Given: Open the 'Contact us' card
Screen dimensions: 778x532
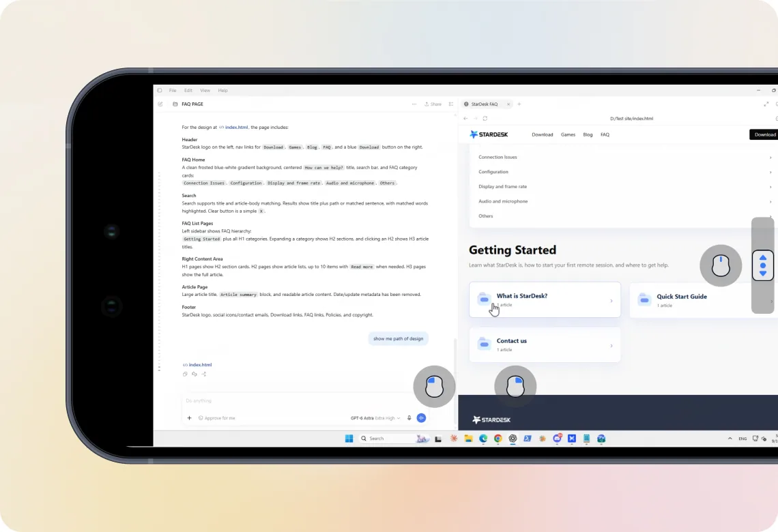Looking at the screenshot, I should click(x=545, y=344).
